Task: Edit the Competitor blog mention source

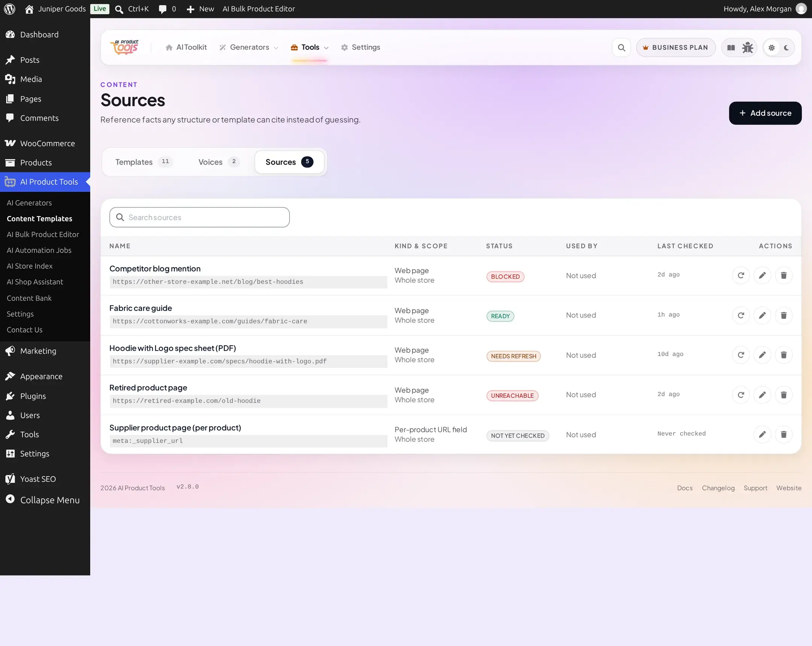Action: point(762,275)
